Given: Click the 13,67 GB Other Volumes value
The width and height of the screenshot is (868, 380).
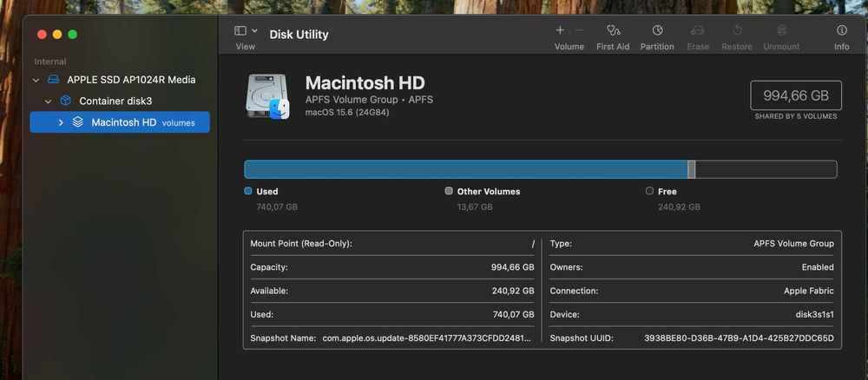Looking at the screenshot, I should [x=475, y=206].
